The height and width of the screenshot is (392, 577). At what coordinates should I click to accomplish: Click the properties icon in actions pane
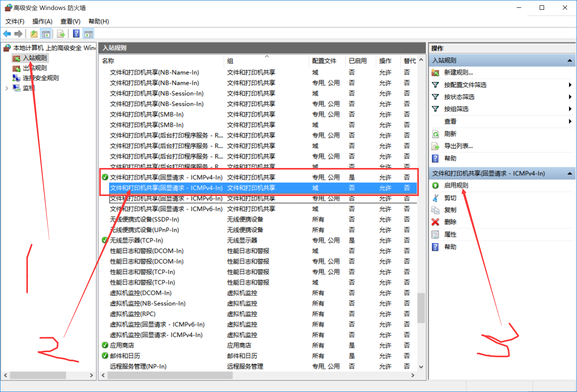coord(435,234)
